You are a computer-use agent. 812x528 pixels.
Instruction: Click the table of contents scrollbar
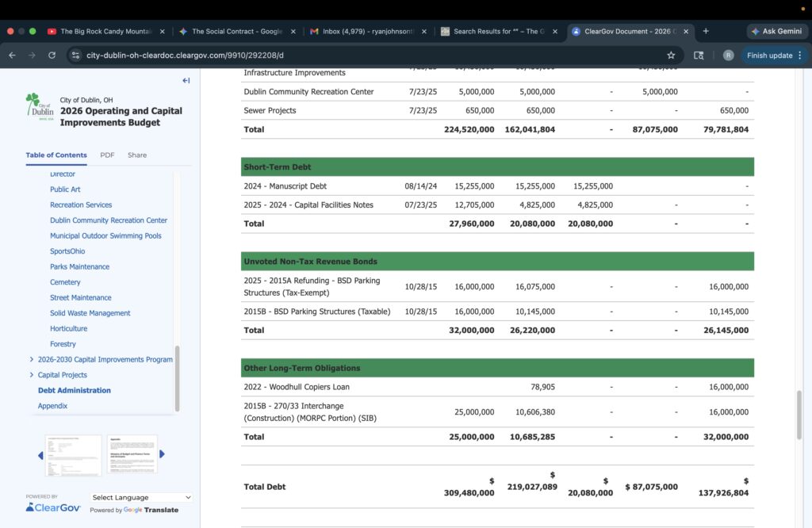(178, 377)
